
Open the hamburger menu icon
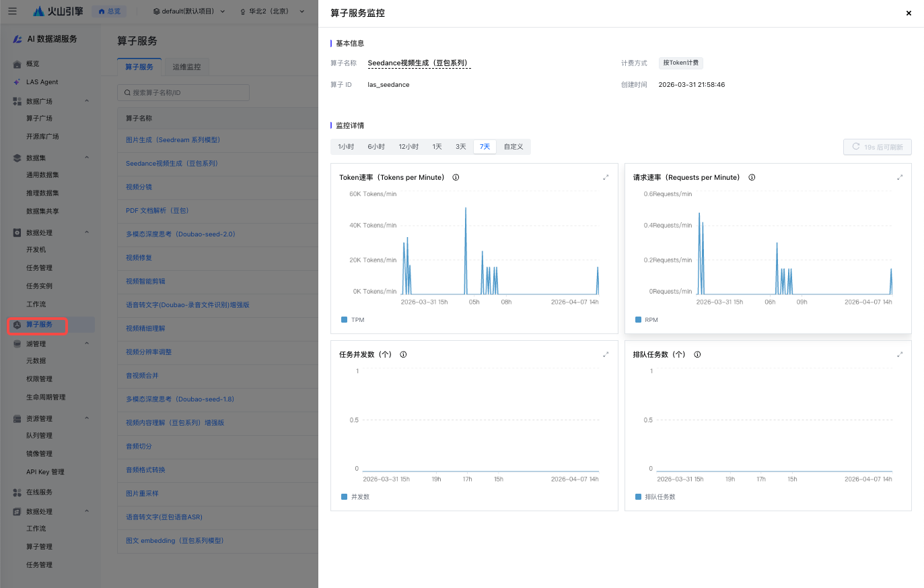(12, 11)
